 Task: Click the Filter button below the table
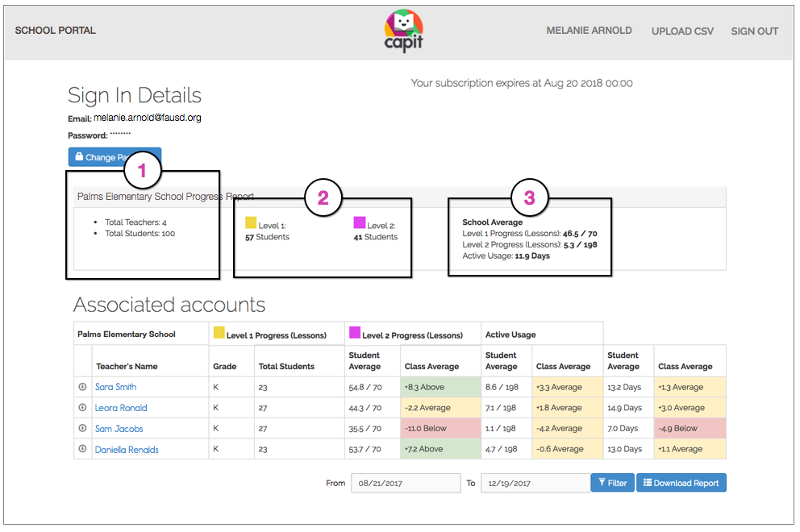point(612,482)
